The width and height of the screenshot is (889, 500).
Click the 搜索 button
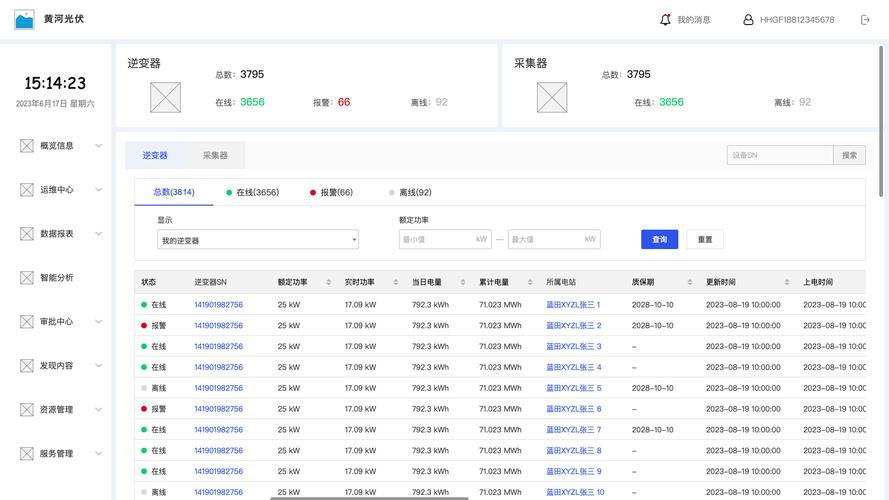click(x=849, y=155)
